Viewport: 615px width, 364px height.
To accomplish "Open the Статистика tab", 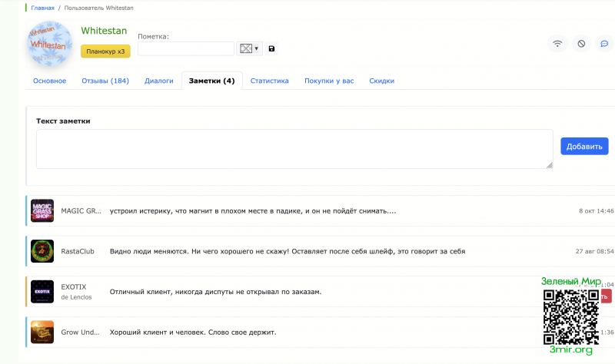I will [x=269, y=81].
